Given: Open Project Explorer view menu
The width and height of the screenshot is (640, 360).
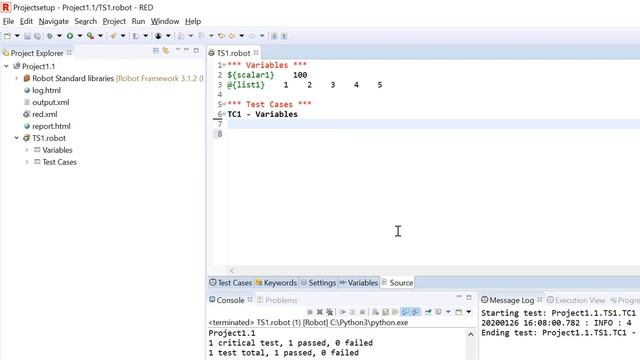Looking at the screenshot, I should click(178, 50).
